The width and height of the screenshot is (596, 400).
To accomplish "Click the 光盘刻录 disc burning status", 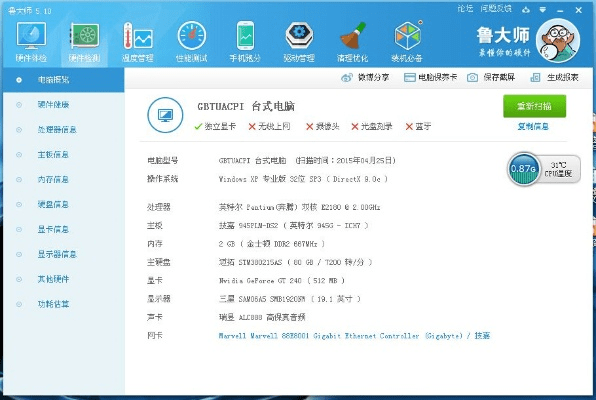I will [372, 127].
